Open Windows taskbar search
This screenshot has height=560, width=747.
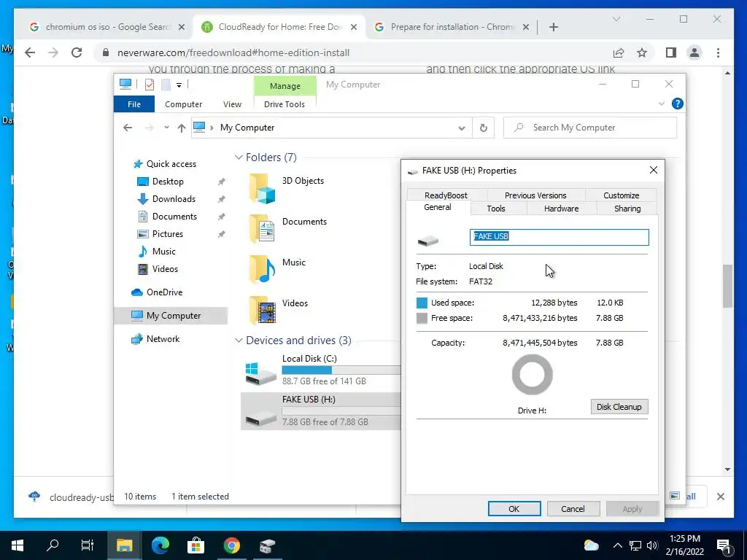coord(53,545)
